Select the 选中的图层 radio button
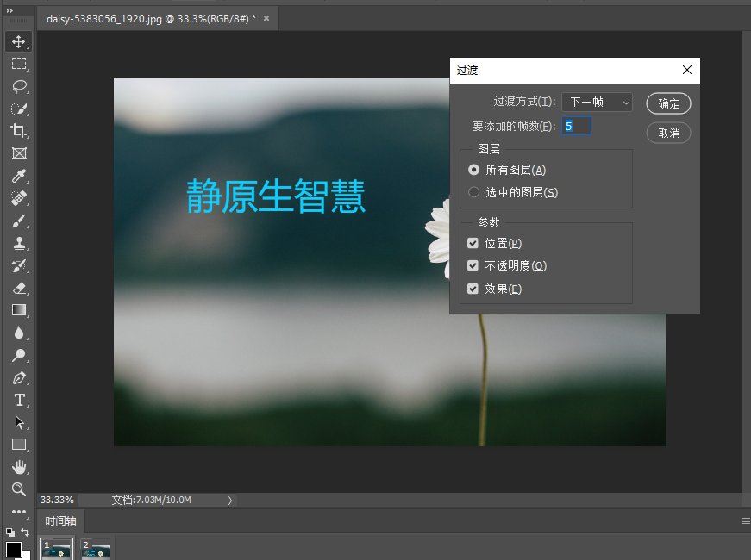 coord(473,192)
